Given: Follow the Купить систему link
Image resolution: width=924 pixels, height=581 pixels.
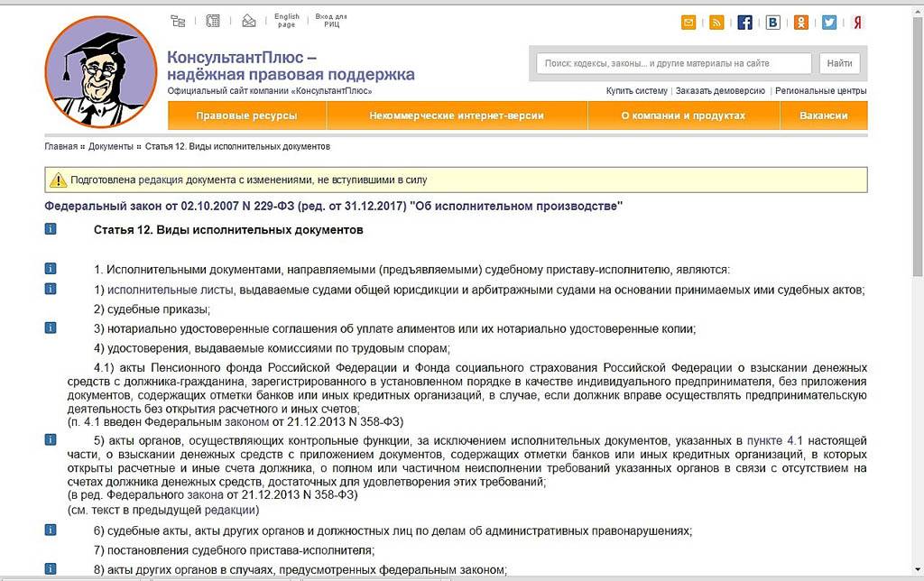Looking at the screenshot, I should pos(637,91).
